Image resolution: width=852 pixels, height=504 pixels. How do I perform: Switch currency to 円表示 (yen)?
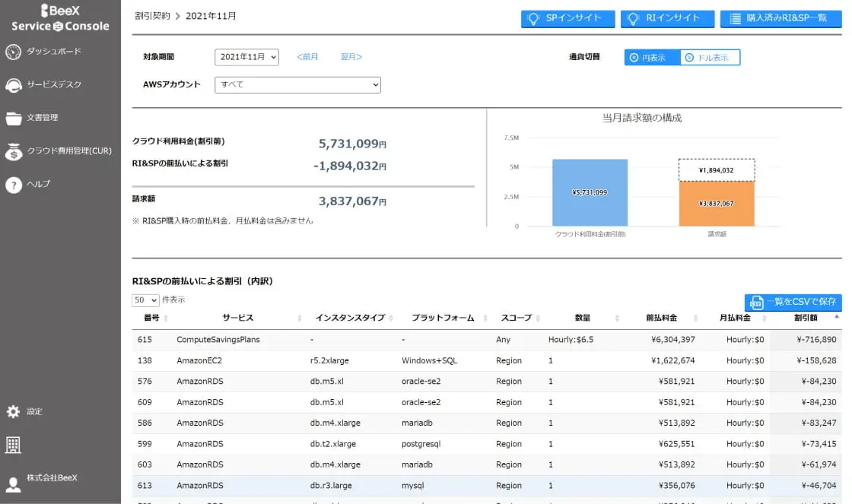652,58
